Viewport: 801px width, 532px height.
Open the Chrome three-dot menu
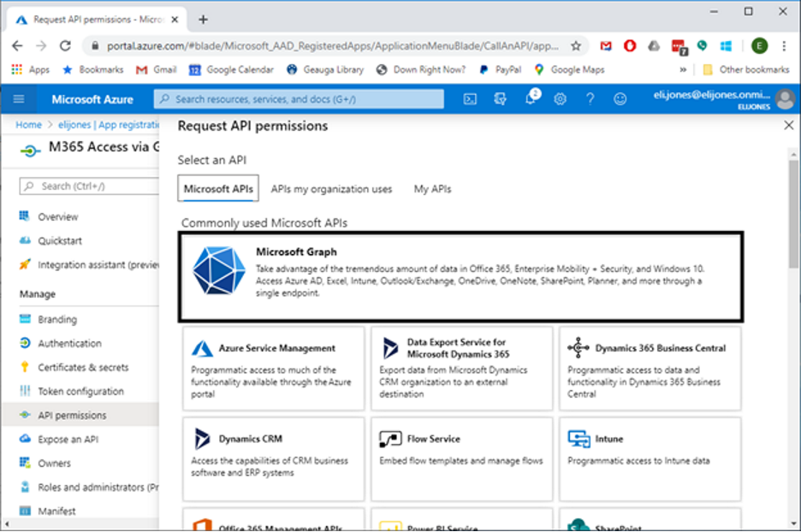[782, 46]
